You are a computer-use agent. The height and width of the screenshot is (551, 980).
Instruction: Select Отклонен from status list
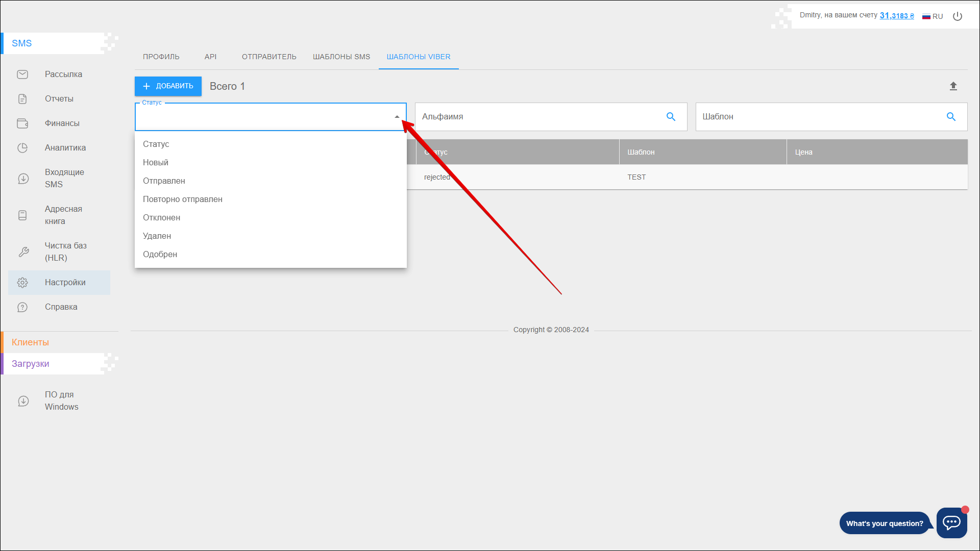click(161, 218)
